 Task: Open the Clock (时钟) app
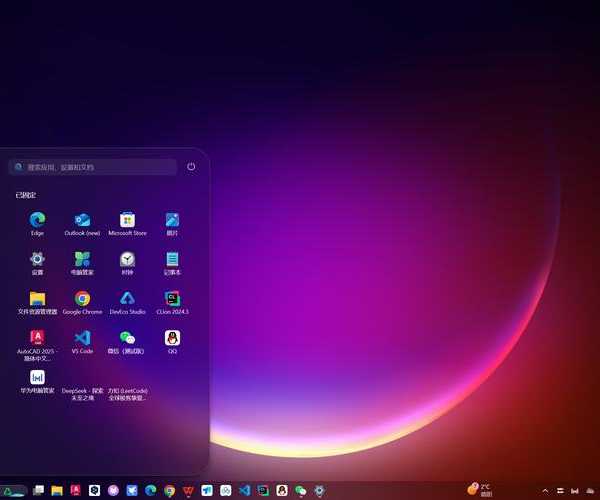click(x=127, y=263)
